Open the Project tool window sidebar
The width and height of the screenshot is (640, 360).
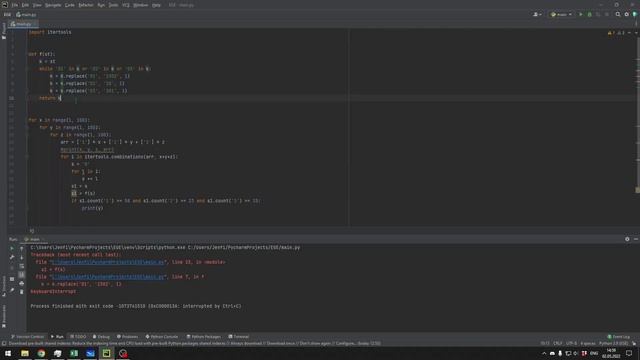(4, 31)
